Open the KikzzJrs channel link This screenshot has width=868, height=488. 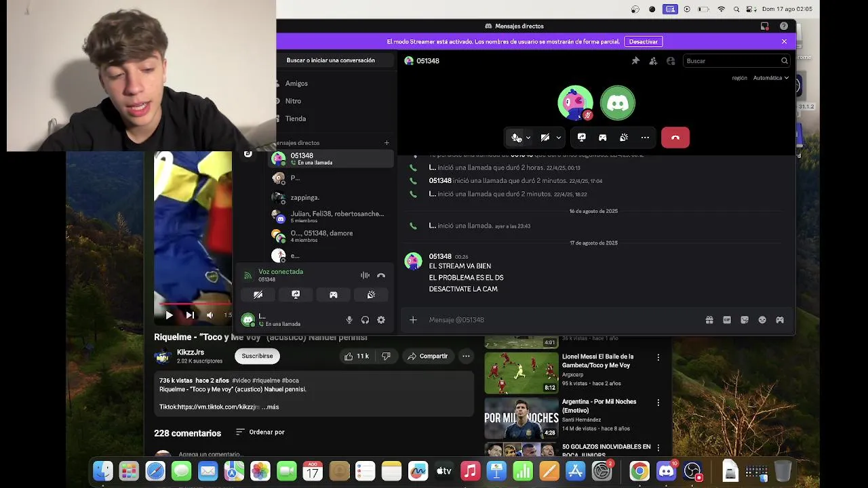pyautogui.click(x=191, y=352)
